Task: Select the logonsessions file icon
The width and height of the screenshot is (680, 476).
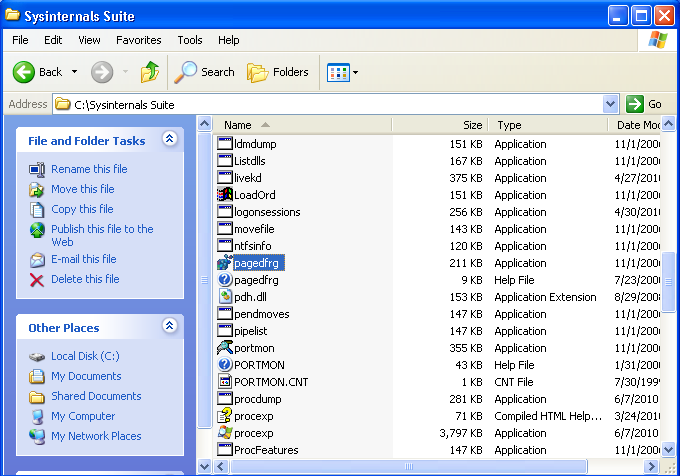Action: [x=225, y=212]
